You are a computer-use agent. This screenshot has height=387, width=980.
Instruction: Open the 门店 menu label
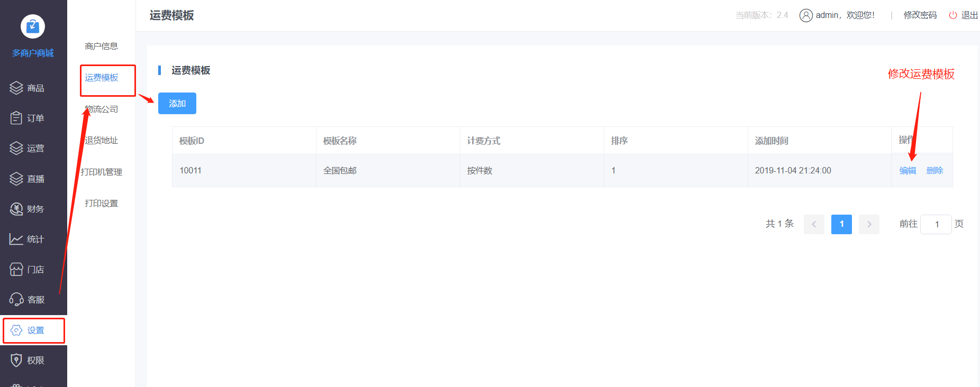[35, 269]
